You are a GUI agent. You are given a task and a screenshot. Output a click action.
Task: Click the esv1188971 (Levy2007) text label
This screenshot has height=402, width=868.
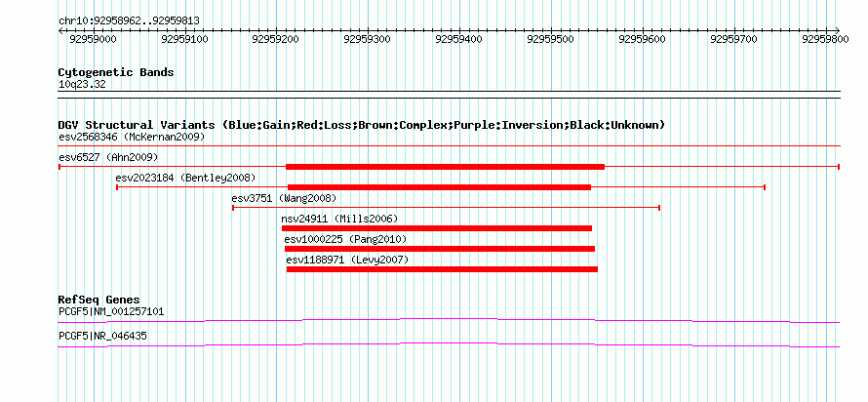pos(347,260)
